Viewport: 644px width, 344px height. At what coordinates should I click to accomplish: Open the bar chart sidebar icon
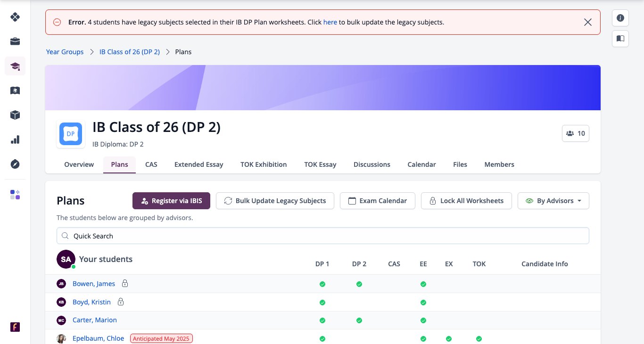coord(15,139)
